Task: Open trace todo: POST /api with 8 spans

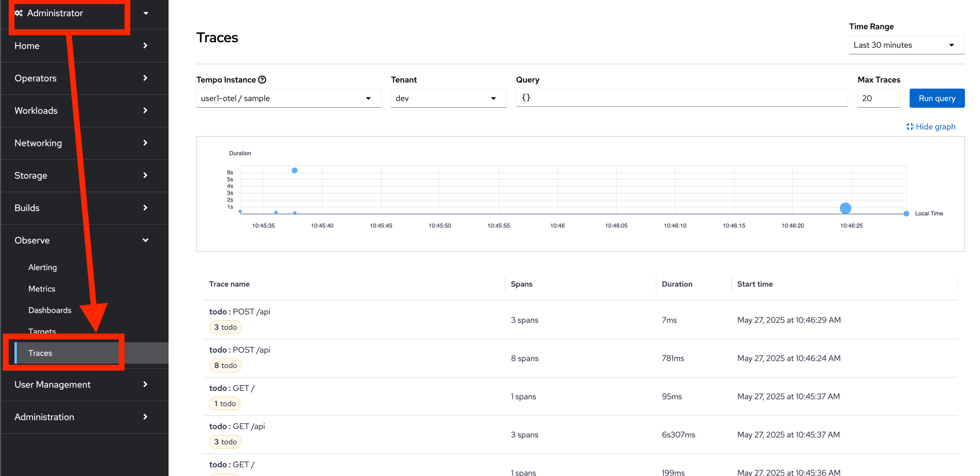Action: pos(240,350)
